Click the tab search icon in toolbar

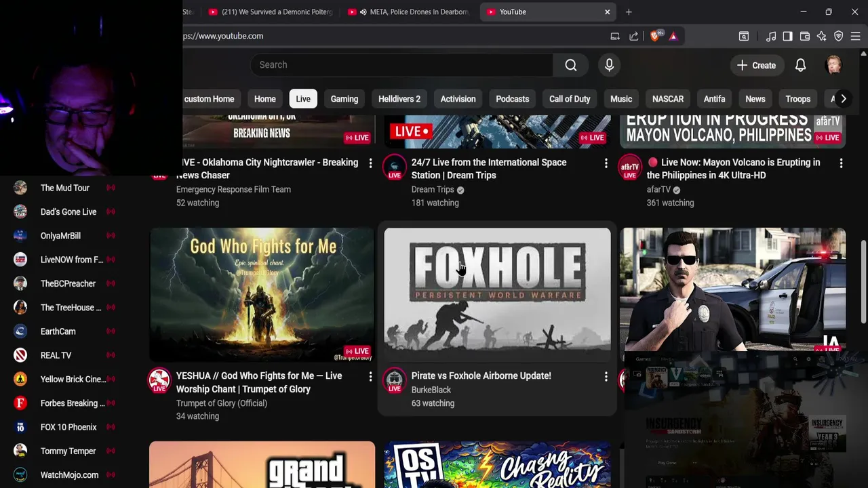pos(744,36)
